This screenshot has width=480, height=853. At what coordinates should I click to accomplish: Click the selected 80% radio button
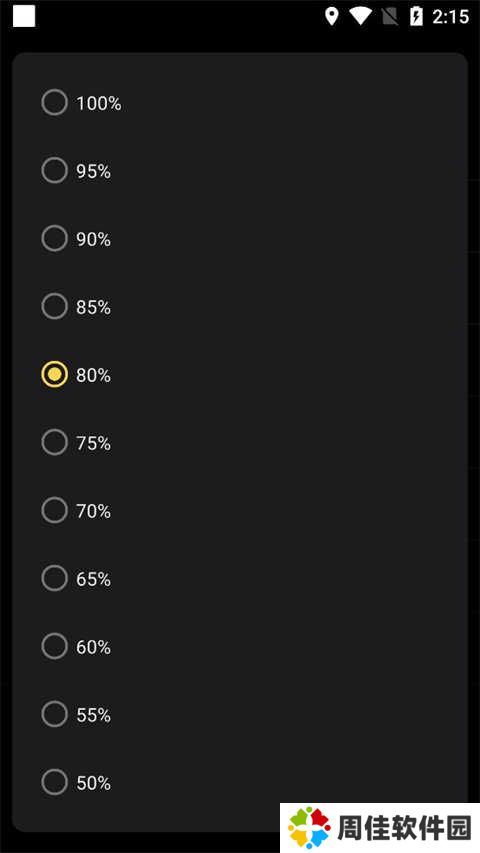tap(54, 374)
